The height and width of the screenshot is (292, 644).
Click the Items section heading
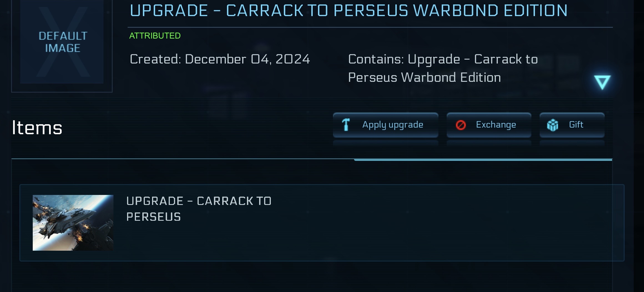click(37, 128)
